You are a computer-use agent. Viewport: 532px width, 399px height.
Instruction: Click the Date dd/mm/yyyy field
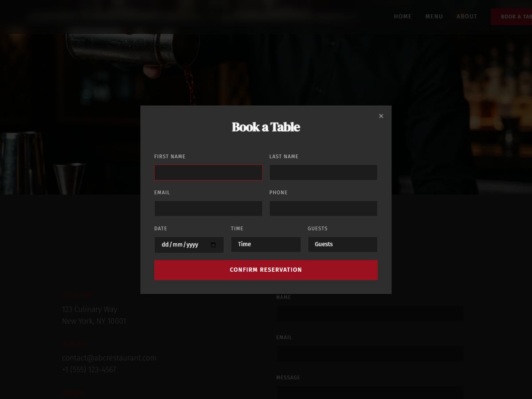click(189, 245)
